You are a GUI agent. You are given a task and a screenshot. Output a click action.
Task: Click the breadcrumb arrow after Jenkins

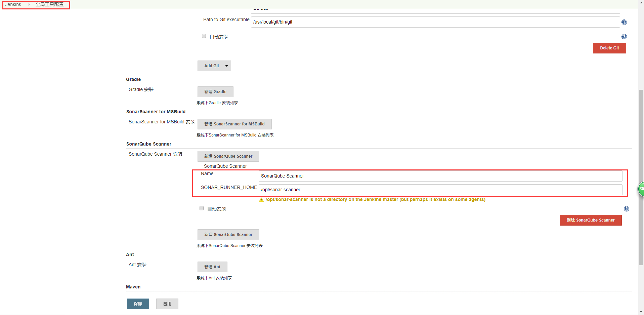(29, 5)
